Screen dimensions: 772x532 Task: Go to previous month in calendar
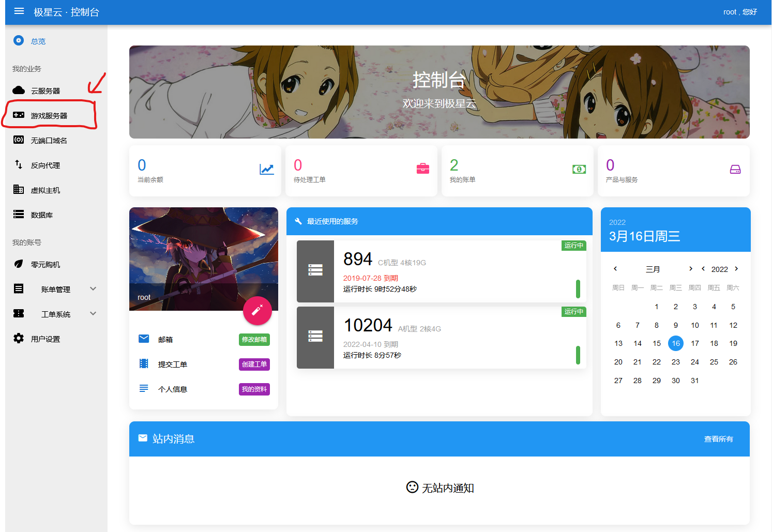(615, 268)
